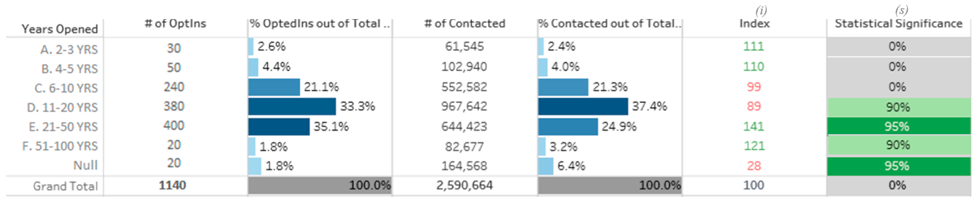The height and width of the screenshot is (206, 980).
Task: Select the red Index value 28
Action: [754, 166]
